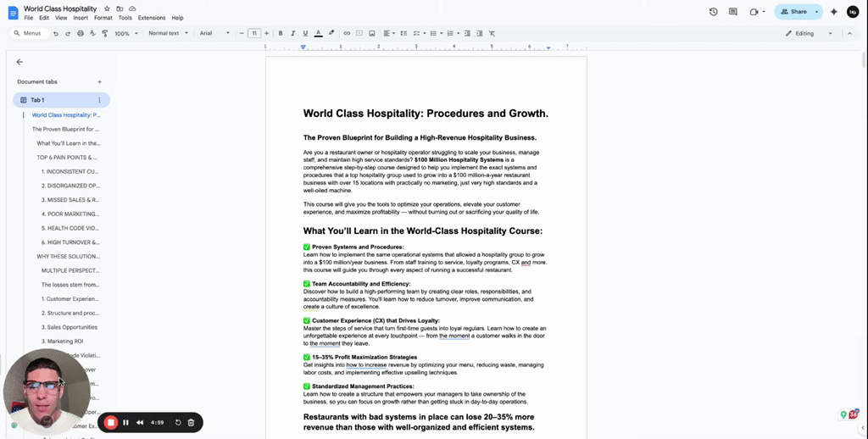Image resolution: width=868 pixels, height=439 pixels.
Task: Open the Arial font dropdown
Action: click(x=214, y=33)
